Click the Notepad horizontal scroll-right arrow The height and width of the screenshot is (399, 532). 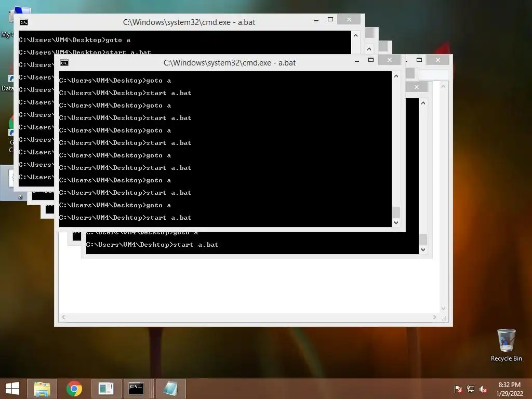tap(435, 317)
